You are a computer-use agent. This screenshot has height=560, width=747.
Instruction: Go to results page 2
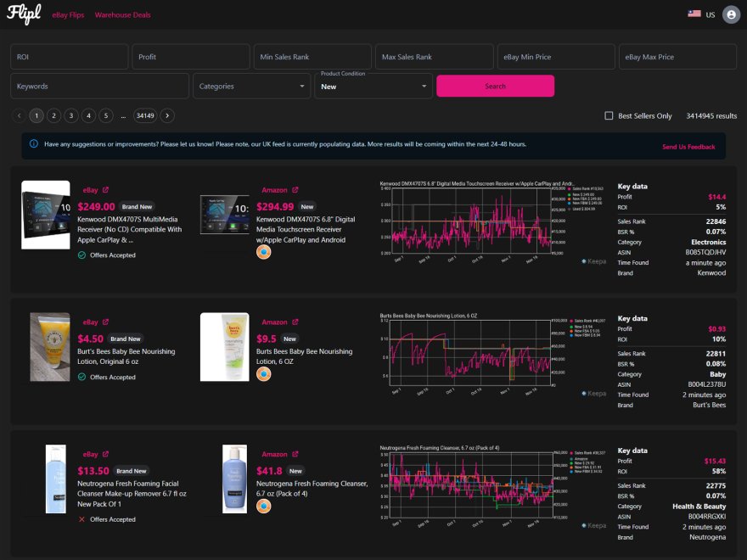click(x=53, y=115)
